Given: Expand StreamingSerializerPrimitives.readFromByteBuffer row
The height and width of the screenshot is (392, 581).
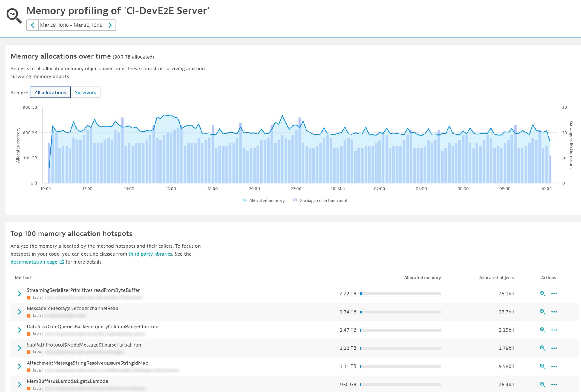Looking at the screenshot, I should pyautogui.click(x=19, y=294).
